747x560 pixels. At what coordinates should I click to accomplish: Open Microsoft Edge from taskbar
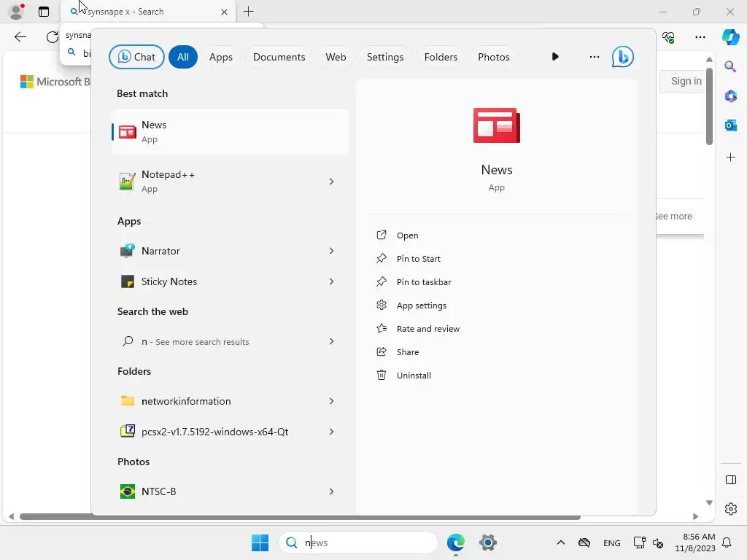pyautogui.click(x=456, y=542)
